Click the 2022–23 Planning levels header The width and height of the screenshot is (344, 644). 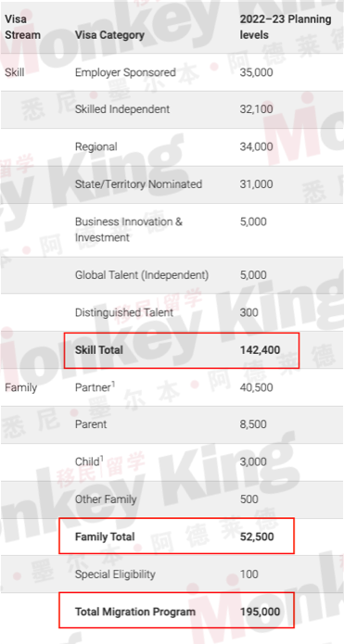point(286,27)
